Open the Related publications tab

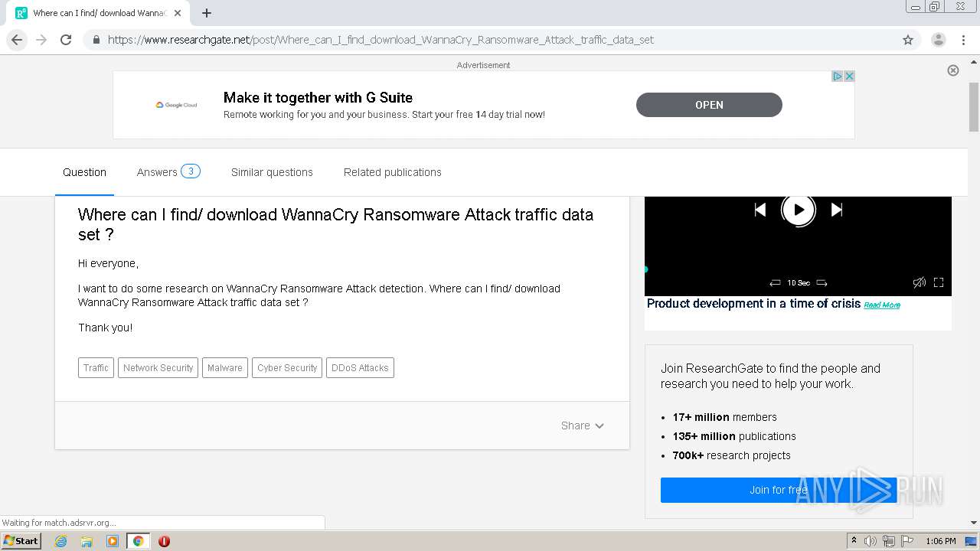click(x=393, y=172)
